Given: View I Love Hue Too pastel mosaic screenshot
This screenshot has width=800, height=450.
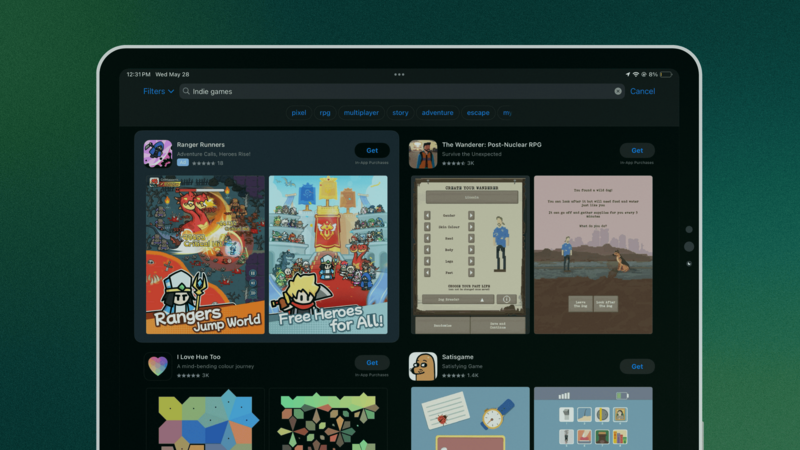Looking at the screenshot, I should (x=205, y=419).
